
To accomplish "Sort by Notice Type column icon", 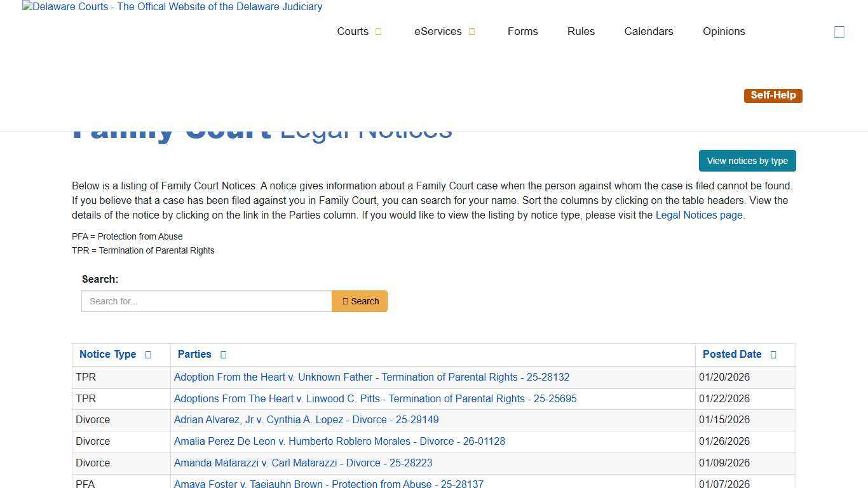I will point(148,355).
